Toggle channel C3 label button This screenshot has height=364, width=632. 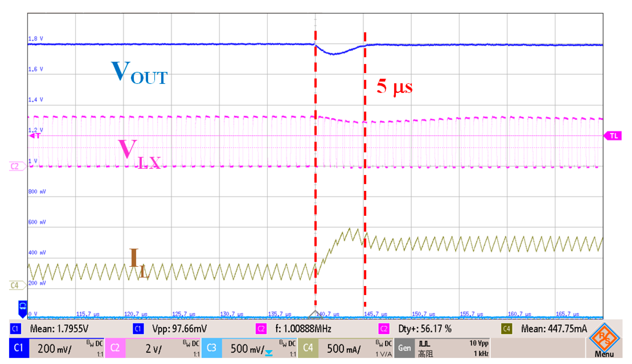click(212, 348)
